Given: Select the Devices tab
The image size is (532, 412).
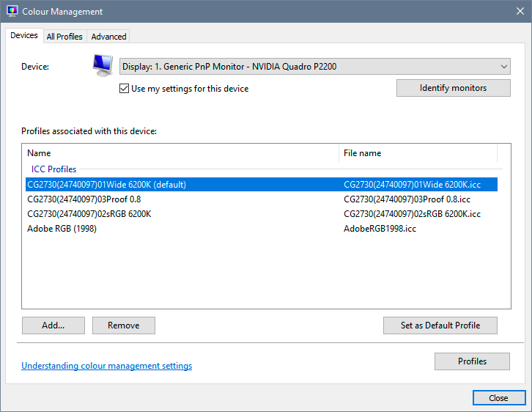Looking at the screenshot, I should 24,36.
